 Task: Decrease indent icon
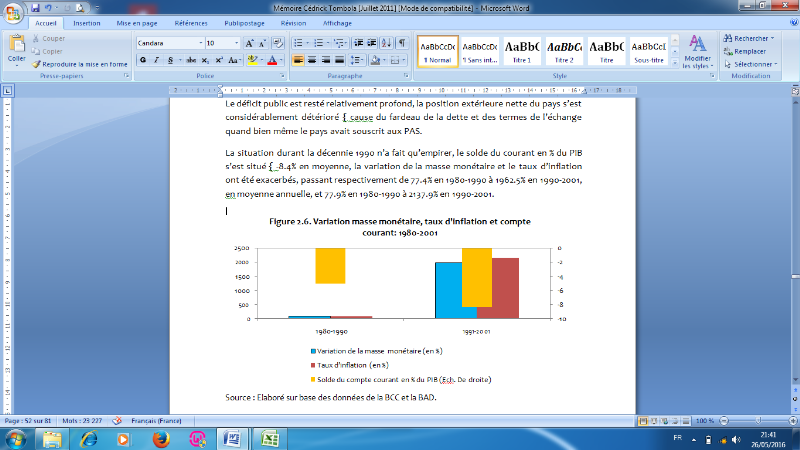click(359, 43)
